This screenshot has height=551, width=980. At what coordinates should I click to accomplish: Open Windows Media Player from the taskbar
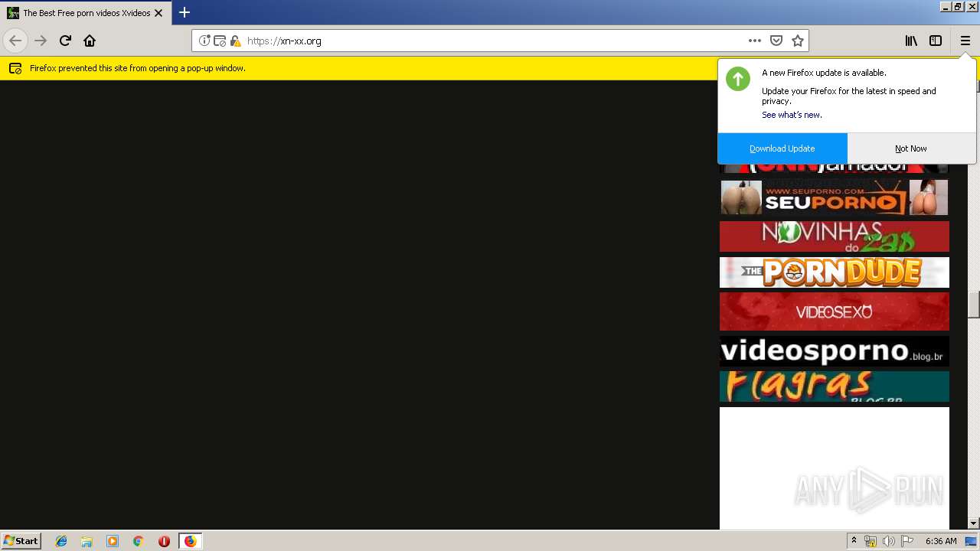click(x=113, y=541)
